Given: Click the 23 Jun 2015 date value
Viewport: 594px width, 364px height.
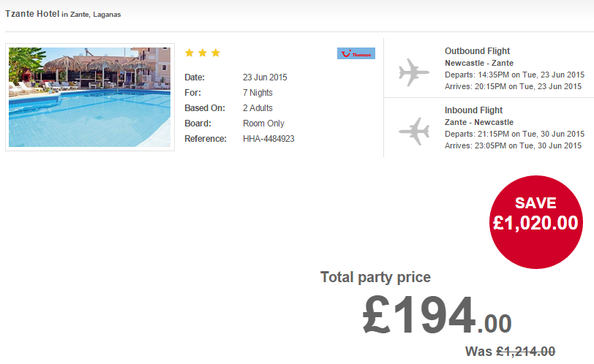Looking at the screenshot, I should click(x=265, y=77).
